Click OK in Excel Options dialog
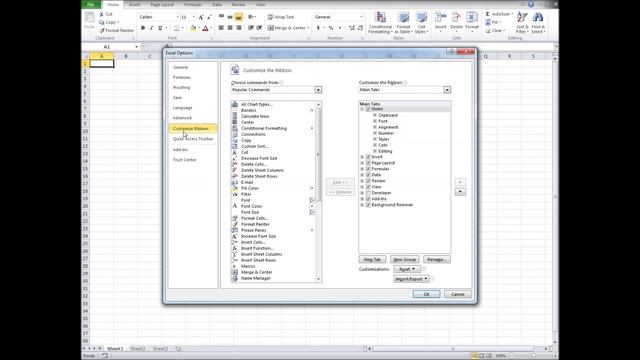This screenshot has height=360, width=640. pyautogui.click(x=426, y=294)
